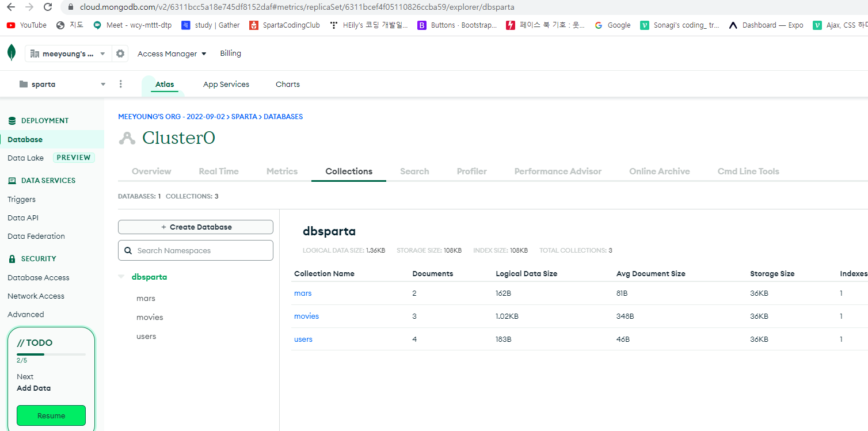Open meeyoung's organization dropdown
868x431 pixels.
click(68, 54)
